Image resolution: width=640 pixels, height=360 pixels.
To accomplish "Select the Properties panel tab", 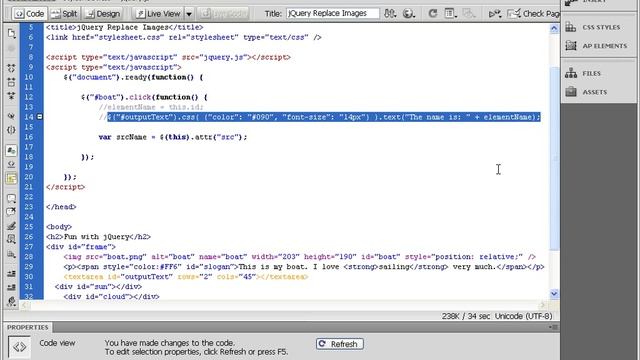I will [27, 327].
